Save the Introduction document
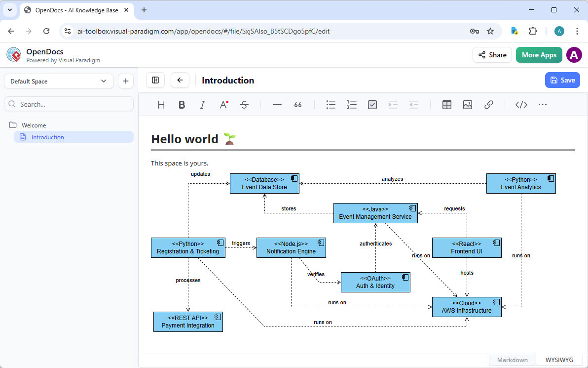The width and height of the screenshot is (588, 368). [x=562, y=80]
